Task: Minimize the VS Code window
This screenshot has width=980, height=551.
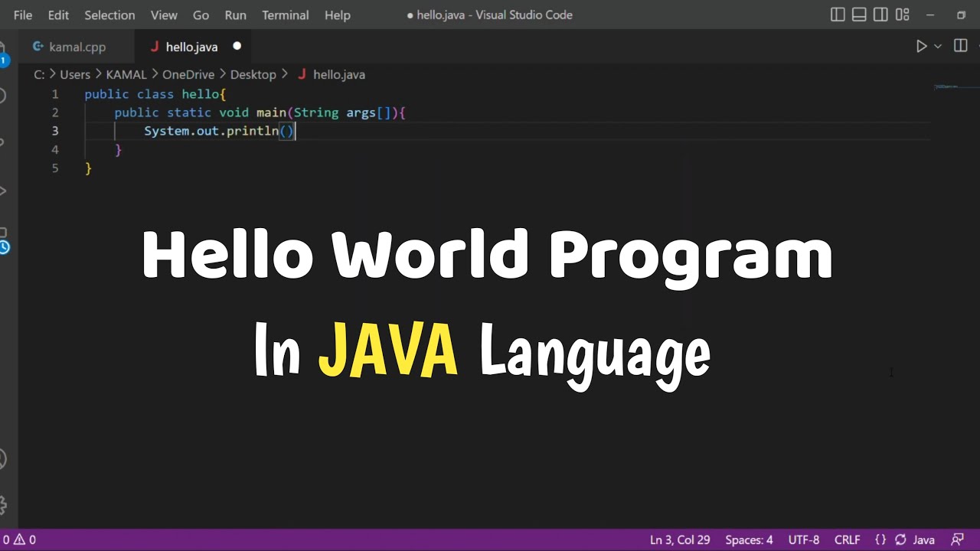Action: pos(930,15)
